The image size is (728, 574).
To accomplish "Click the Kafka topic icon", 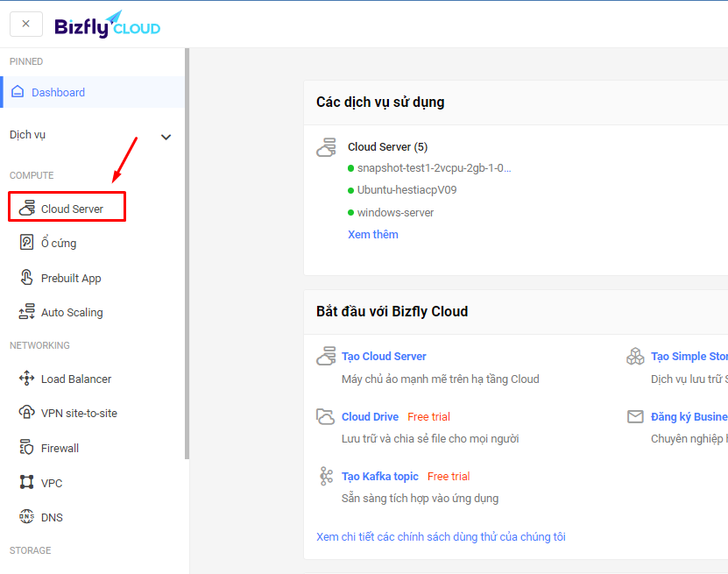I will [x=327, y=476].
